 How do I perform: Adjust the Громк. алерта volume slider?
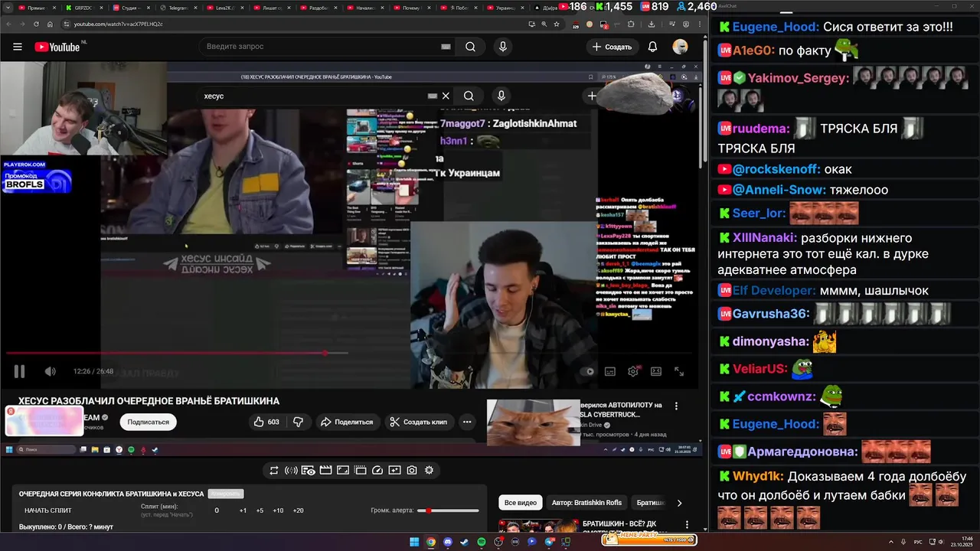click(448, 510)
